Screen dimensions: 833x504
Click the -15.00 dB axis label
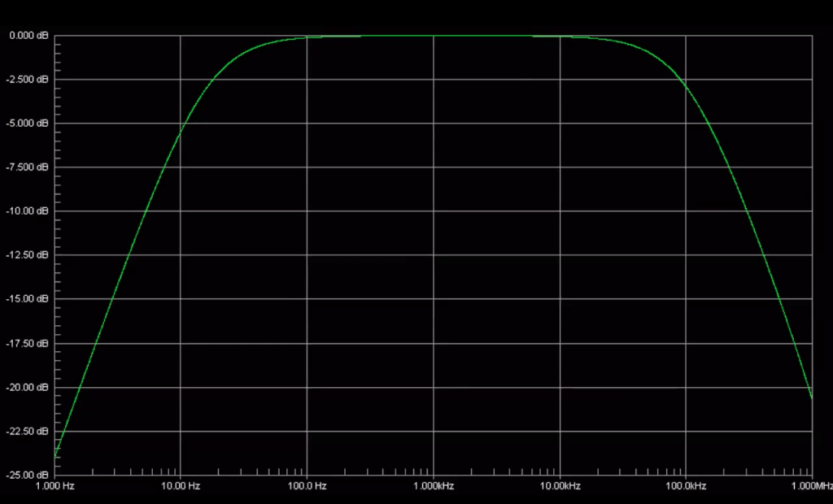[27, 299]
